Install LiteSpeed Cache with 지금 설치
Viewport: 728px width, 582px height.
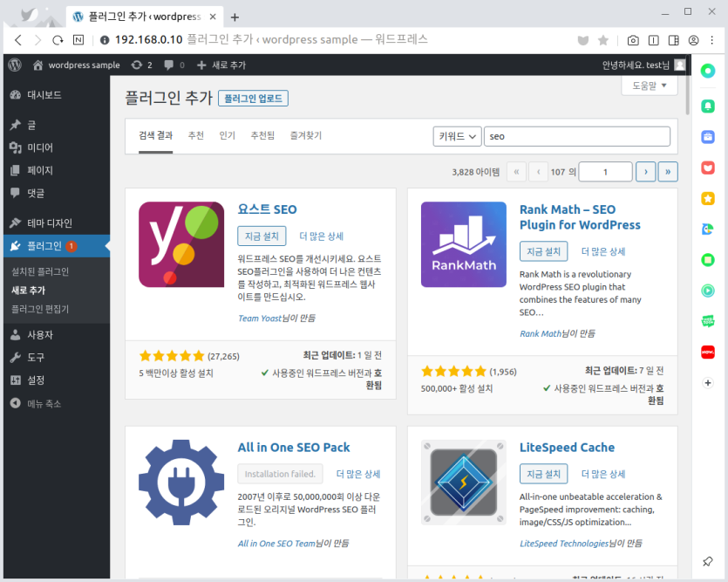tap(544, 474)
